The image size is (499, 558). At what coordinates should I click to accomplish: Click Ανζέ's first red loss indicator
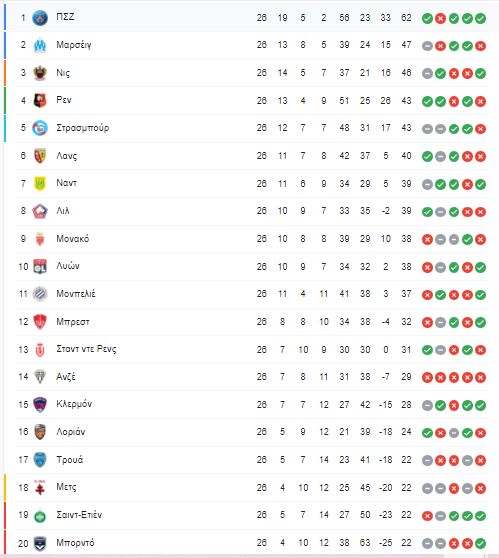(x=427, y=377)
